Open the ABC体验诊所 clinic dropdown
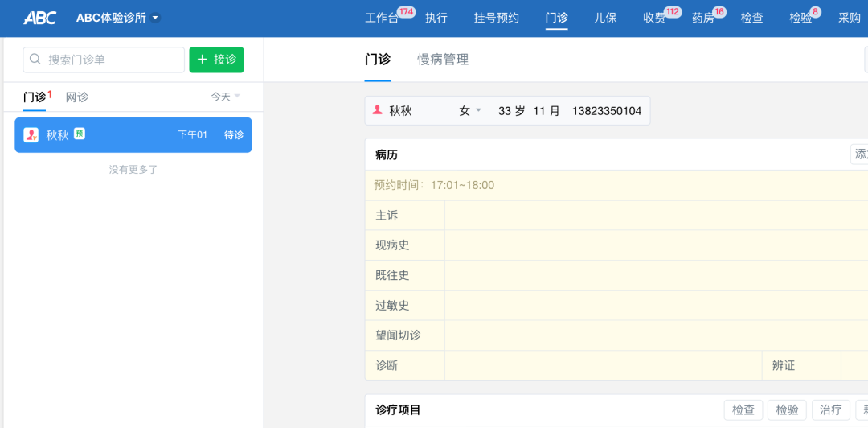868x428 pixels. pos(118,18)
